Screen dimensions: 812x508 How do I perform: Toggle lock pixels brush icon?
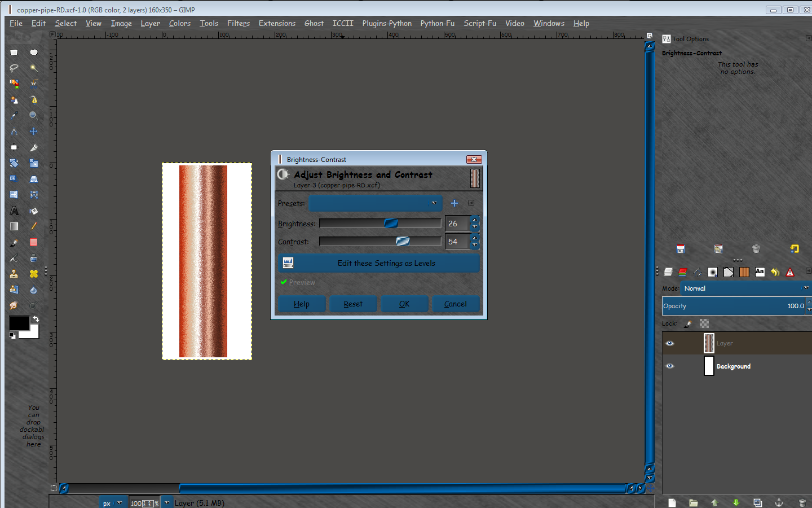click(x=688, y=323)
